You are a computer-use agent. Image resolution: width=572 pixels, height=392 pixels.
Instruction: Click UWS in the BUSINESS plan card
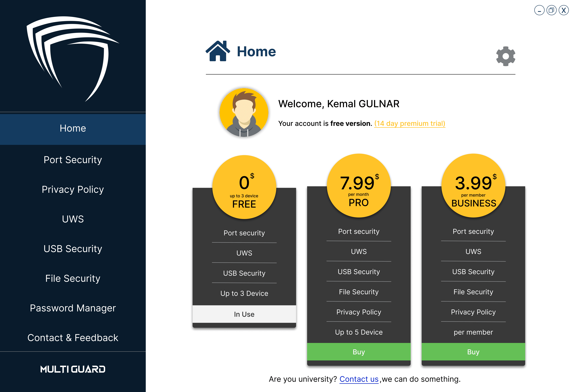tap(473, 252)
